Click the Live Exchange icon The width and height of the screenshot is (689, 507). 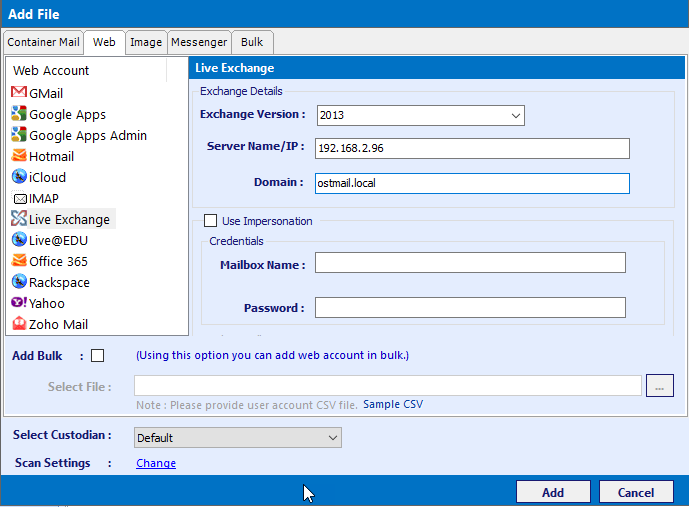tap(19, 218)
